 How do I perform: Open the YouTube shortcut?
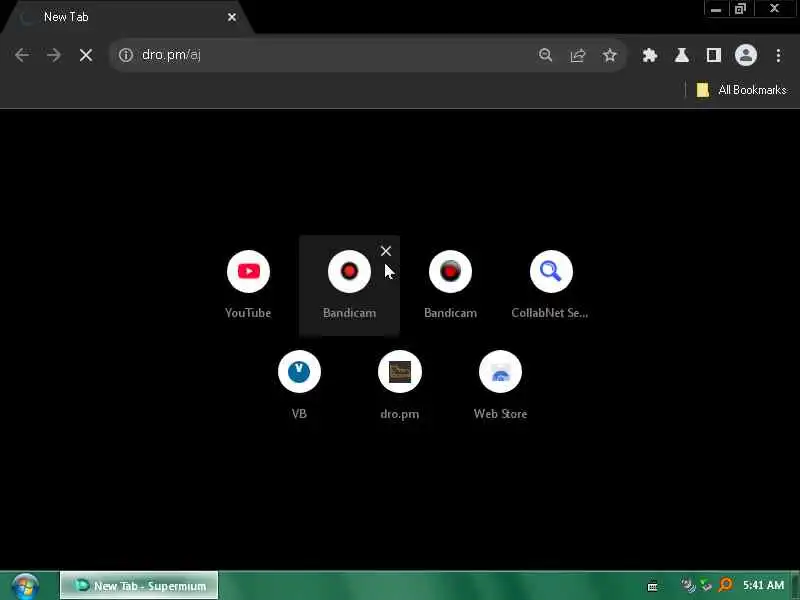pos(248,285)
